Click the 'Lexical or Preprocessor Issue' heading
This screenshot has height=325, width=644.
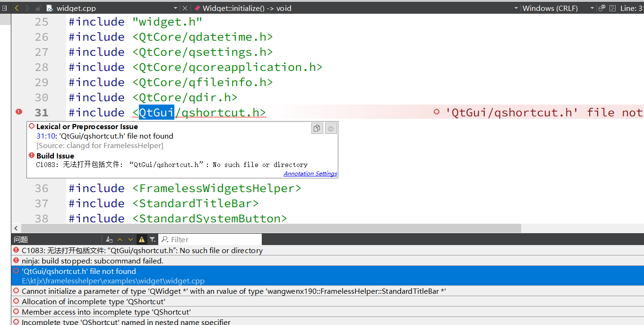87,127
